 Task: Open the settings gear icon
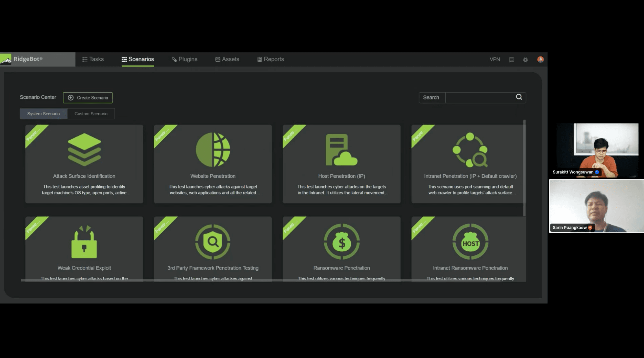pyautogui.click(x=525, y=60)
